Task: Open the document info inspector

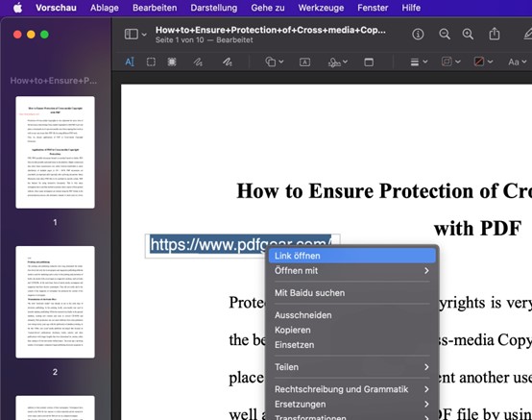Action: [418, 34]
